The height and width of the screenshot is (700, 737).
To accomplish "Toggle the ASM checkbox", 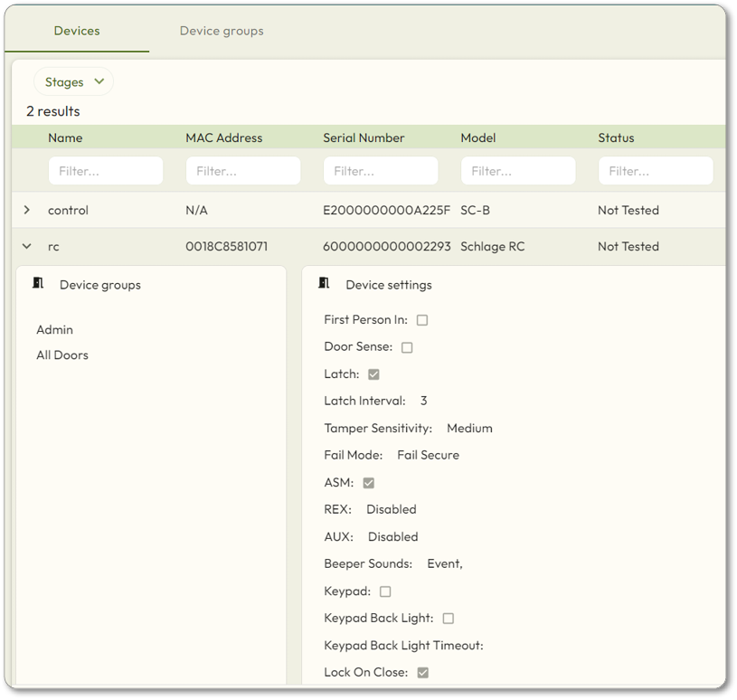I will coord(368,483).
